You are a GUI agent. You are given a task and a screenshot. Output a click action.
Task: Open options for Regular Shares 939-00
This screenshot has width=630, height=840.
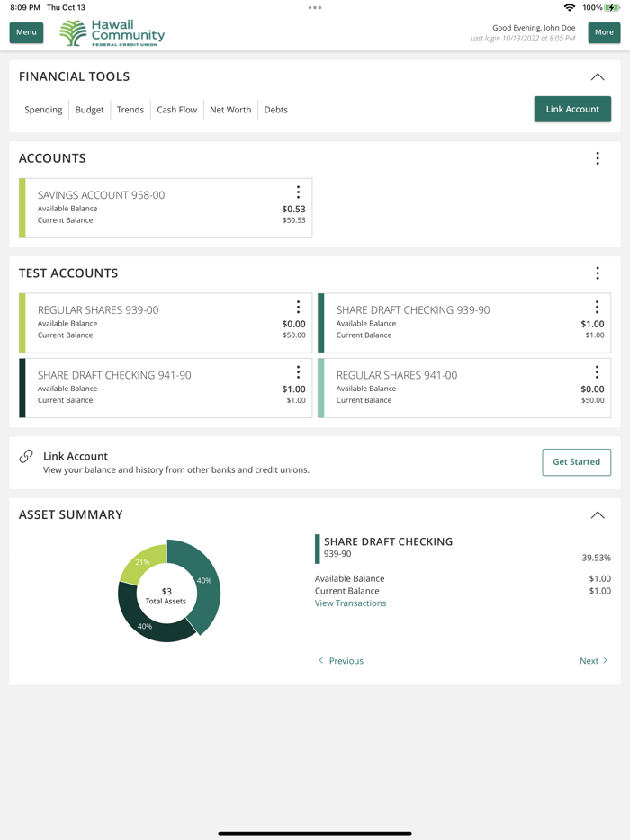click(x=298, y=307)
